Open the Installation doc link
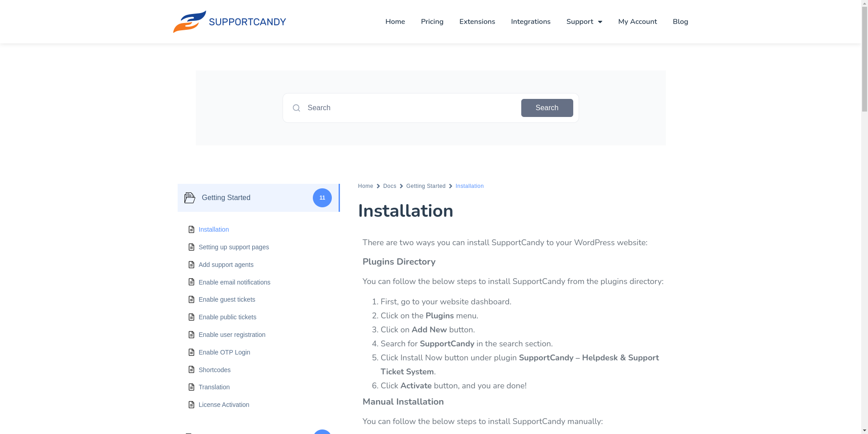This screenshot has width=868, height=434. [x=214, y=229]
